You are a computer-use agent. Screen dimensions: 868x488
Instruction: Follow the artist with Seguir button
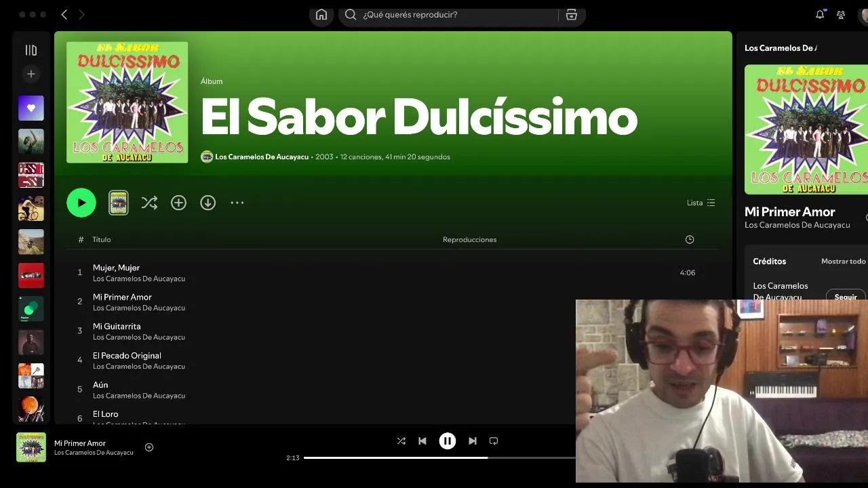pos(846,297)
